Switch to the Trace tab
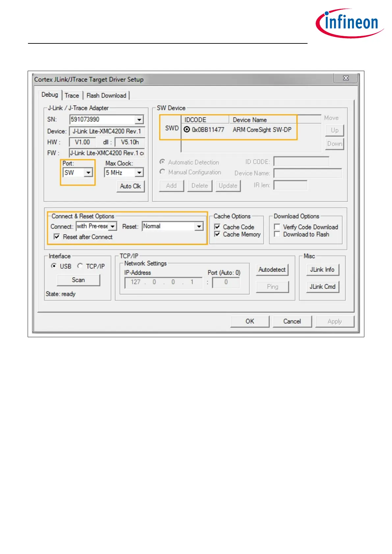392x554 pixels. 72,95
